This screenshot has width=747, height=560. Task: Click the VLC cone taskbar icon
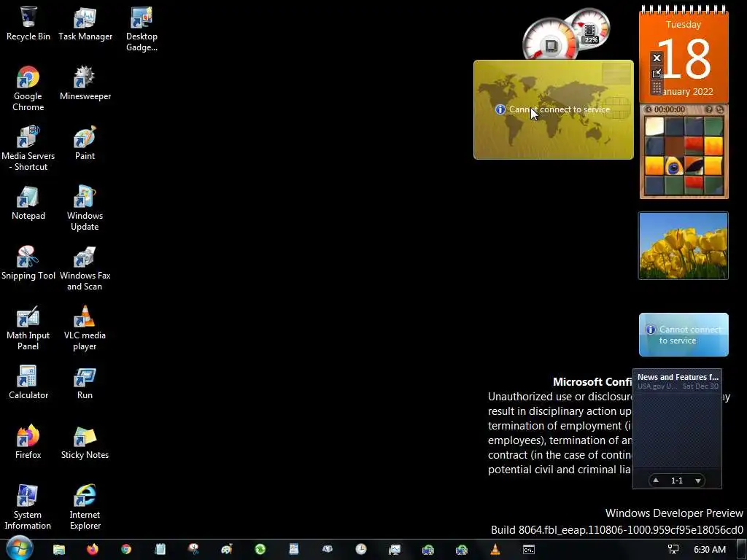click(x=495, y=550)
